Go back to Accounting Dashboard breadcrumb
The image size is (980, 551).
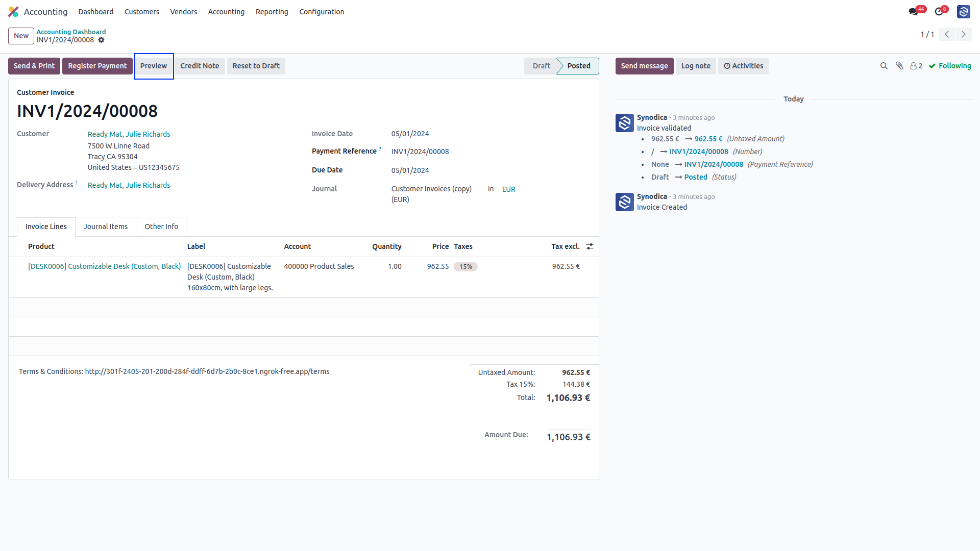pos(71,32)
